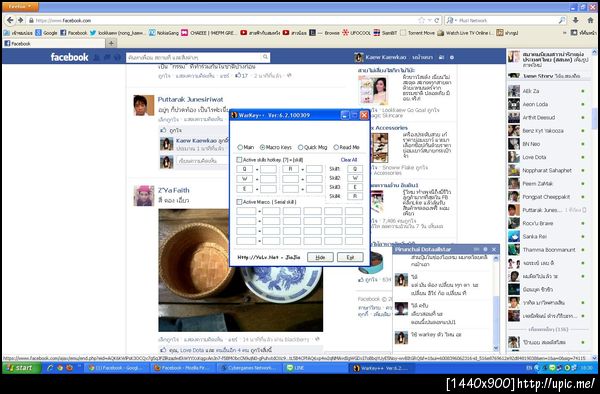Click Kaew Kaewkao name in Facebook header
This screenshot has height=394, width=600.
coord(385,57)
